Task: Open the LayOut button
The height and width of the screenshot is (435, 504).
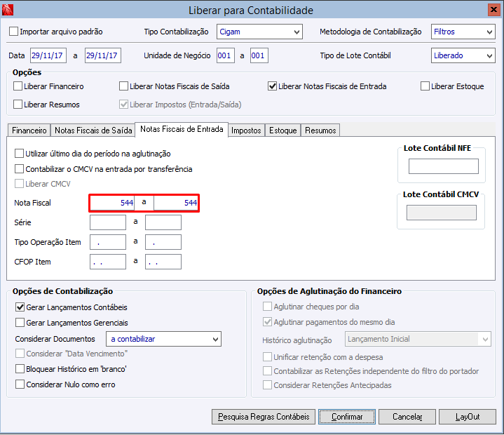Action: 468,417
